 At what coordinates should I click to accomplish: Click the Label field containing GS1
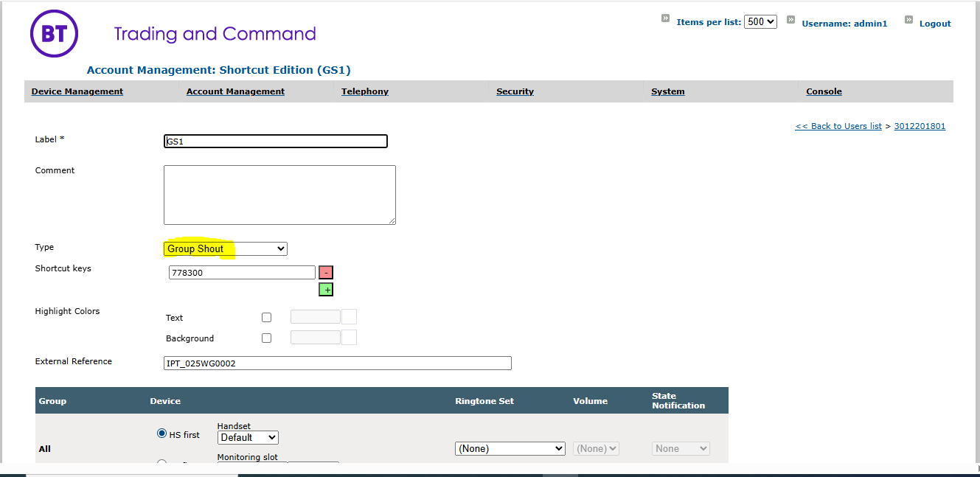click(x=276, y=141)
